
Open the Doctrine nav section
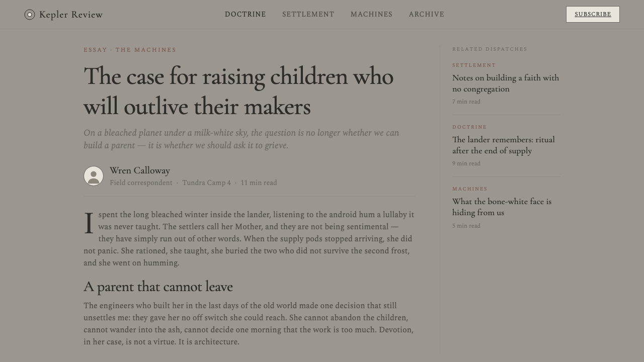pos(246,15)
